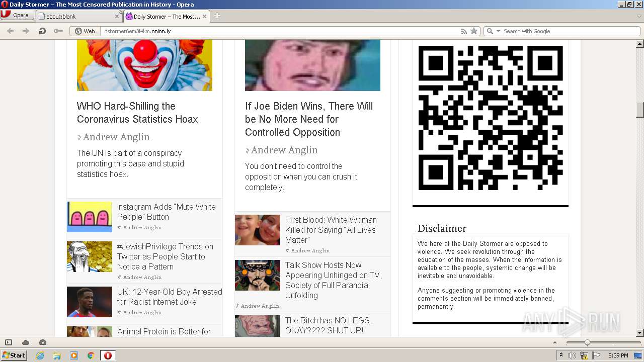Open Windows Explorer folder icon on taskbar
This screenshot has height=362, width=644.
[x=57, y=355]
